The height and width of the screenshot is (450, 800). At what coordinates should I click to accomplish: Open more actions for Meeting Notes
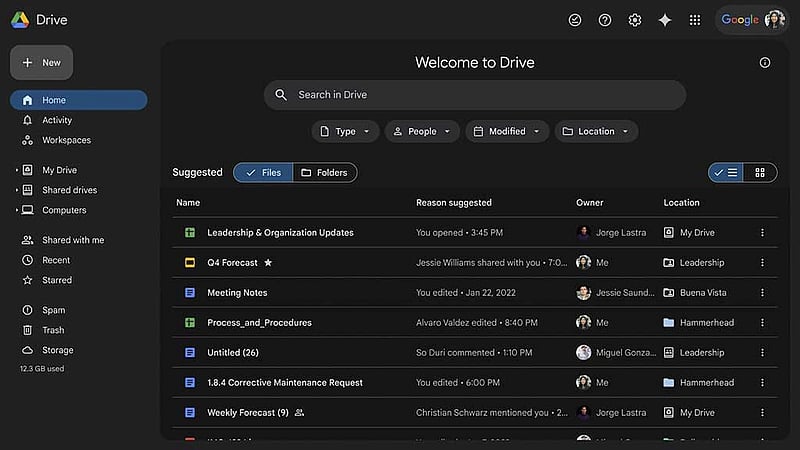pos(762,293)
